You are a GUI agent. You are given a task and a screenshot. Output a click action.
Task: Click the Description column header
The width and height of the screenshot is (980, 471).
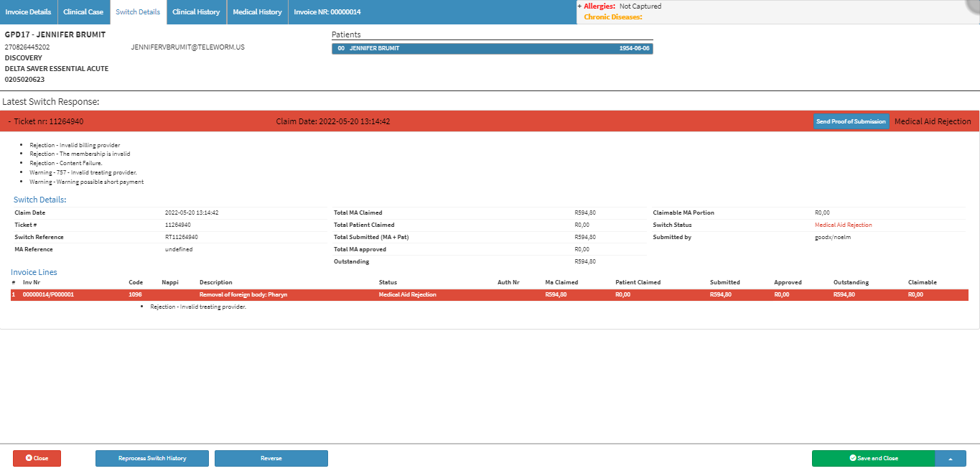[216, 282]
